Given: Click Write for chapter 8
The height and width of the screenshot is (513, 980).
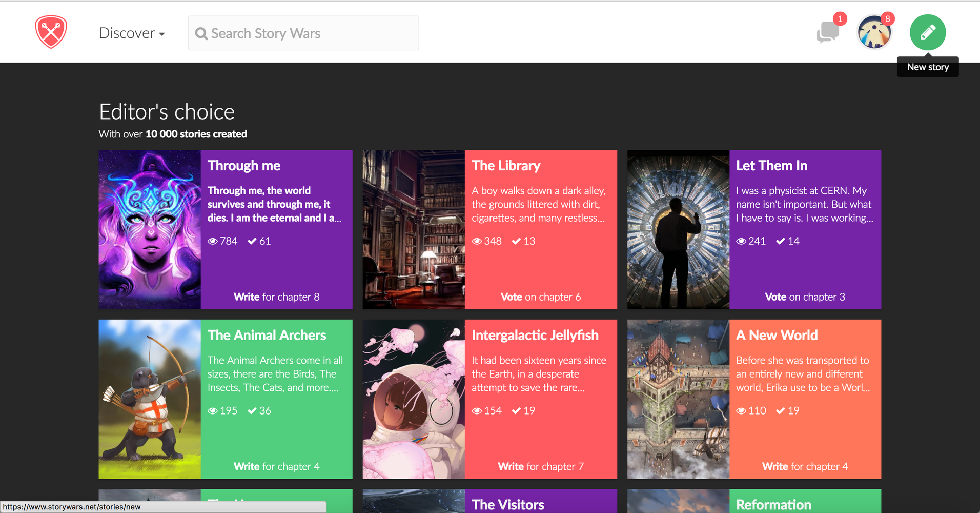Looking at the screenshot, I should pyautogui.click(x=277, y=297).
